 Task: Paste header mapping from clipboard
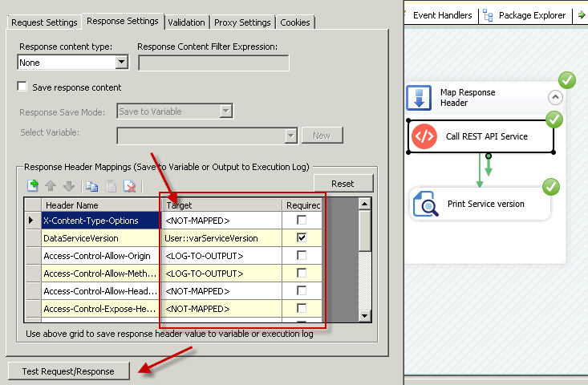tap(111, 186)
